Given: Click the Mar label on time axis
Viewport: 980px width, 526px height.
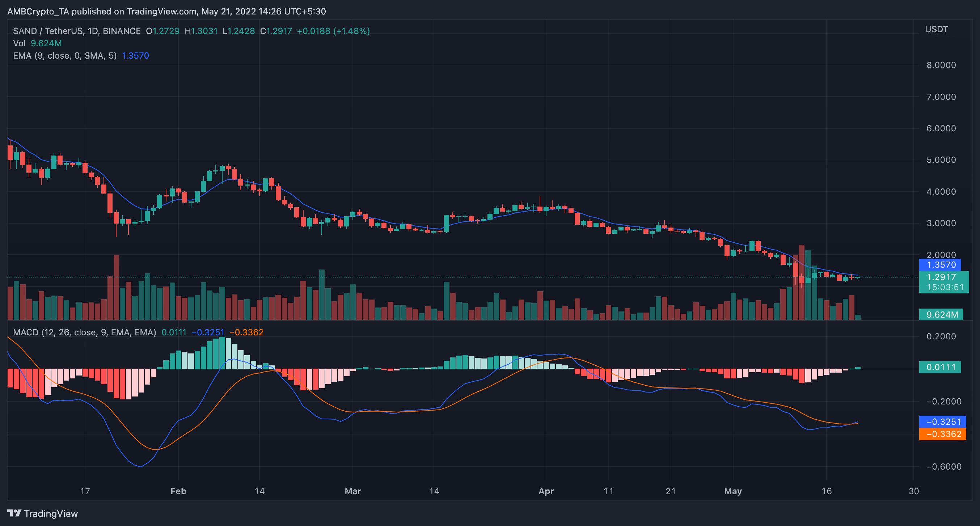Looking at the screenshot, I should coord(353,491).
